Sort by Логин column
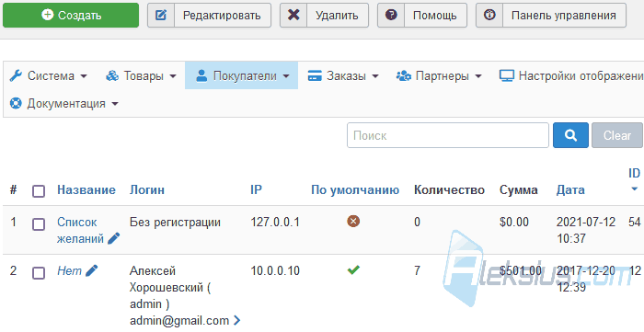 point(147,190)
